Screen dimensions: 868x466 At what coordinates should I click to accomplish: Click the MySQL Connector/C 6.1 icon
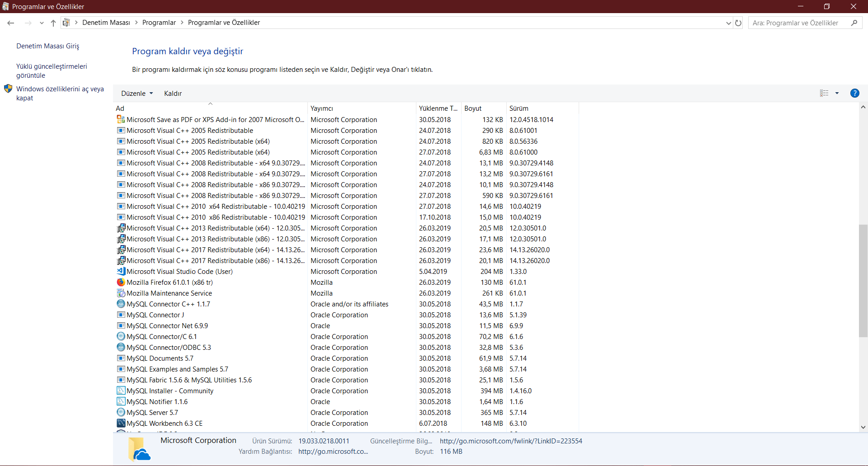(x=121, y=336)
